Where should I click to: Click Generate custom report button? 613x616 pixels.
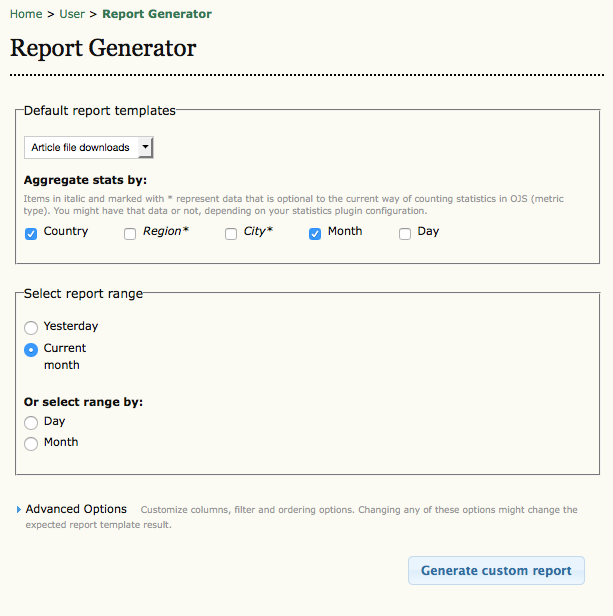point(496,570)
